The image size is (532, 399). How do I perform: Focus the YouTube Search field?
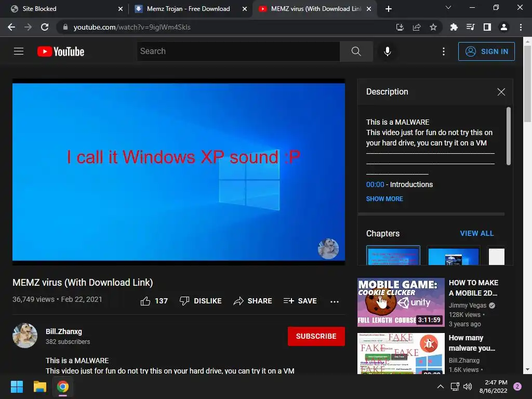(238, 51)
